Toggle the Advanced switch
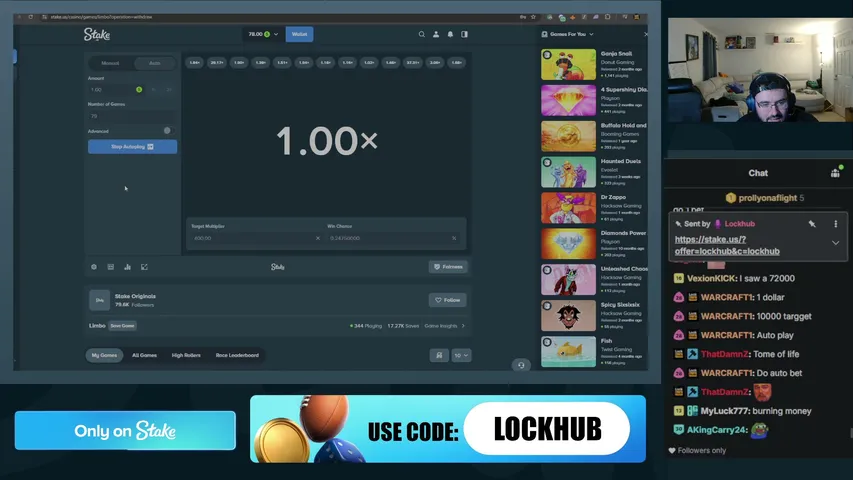The width and height of the screenshot is (853, 480). click(168, 131)
